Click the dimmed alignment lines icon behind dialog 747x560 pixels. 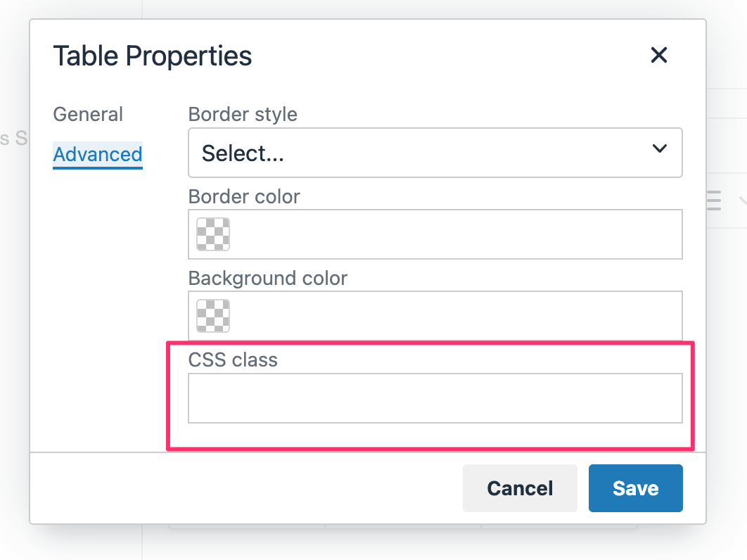pos(714,200)
